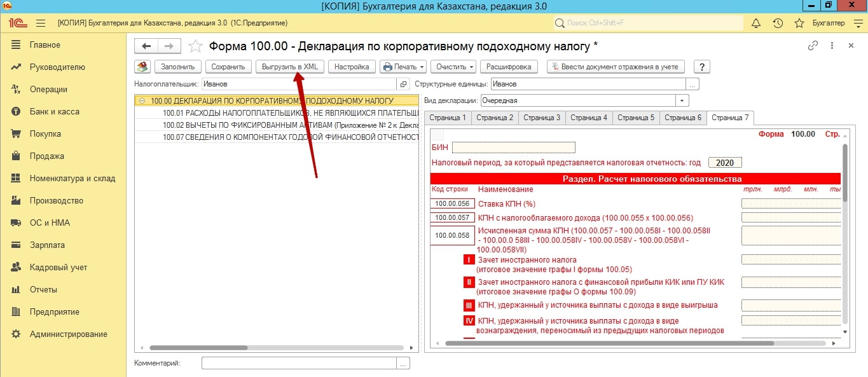868x377 pixels.
Task: Open Зарплата section in sidebar
Action: coord(47,245)
